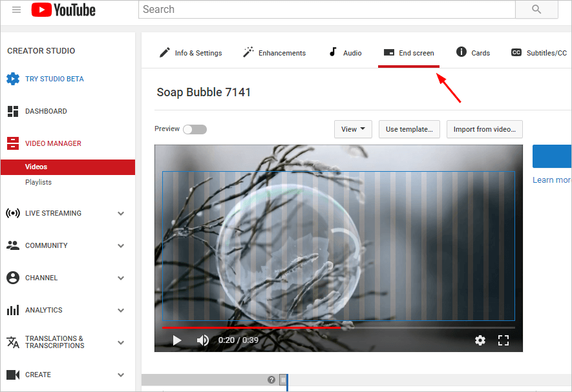The image size is (572, 392).
Task: Click the Cards info icon
Action: (x=461, y=52)
